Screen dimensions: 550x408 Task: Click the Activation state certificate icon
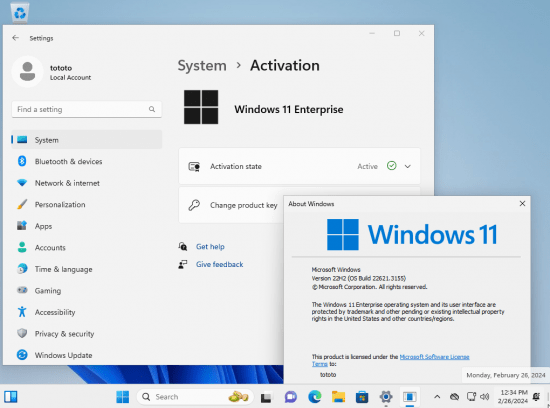coord(194,166)
